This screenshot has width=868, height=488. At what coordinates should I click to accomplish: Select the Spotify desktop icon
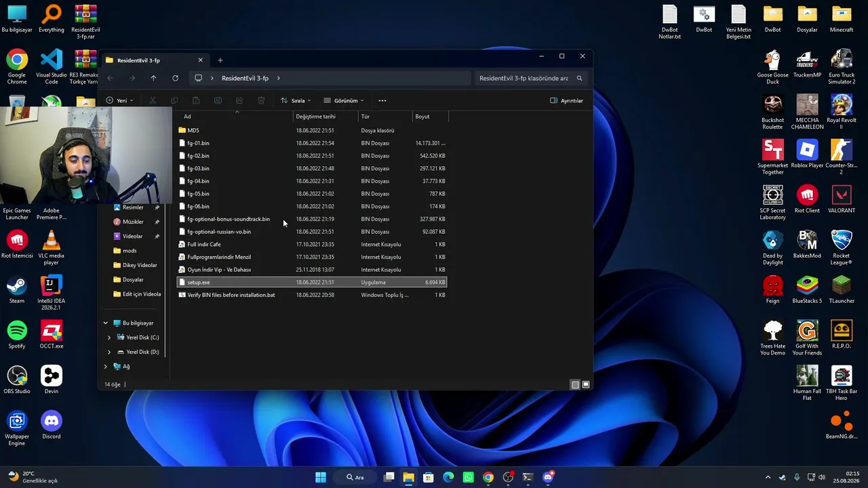click(x=17, y=335)
